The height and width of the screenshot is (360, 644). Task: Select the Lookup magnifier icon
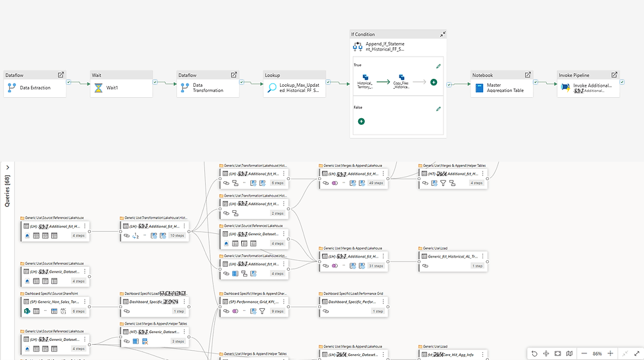[x=272, y=88]
